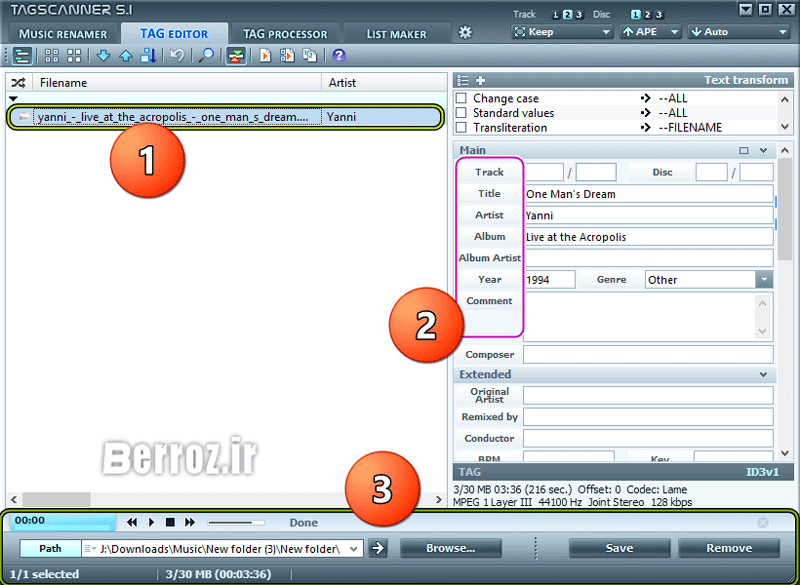Select Disc format option 3
Image resolution: width=800 pixels, height=585 pixels.
coord(659,15)
